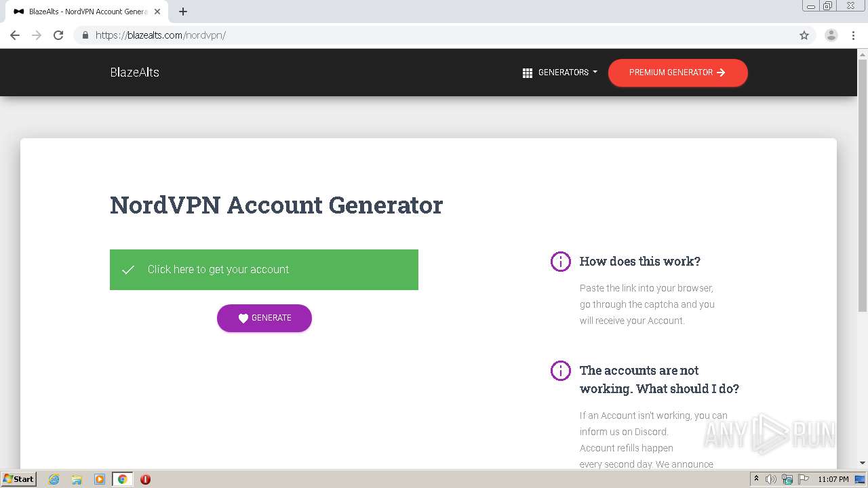Go back to the previous page

coord(15,35)
